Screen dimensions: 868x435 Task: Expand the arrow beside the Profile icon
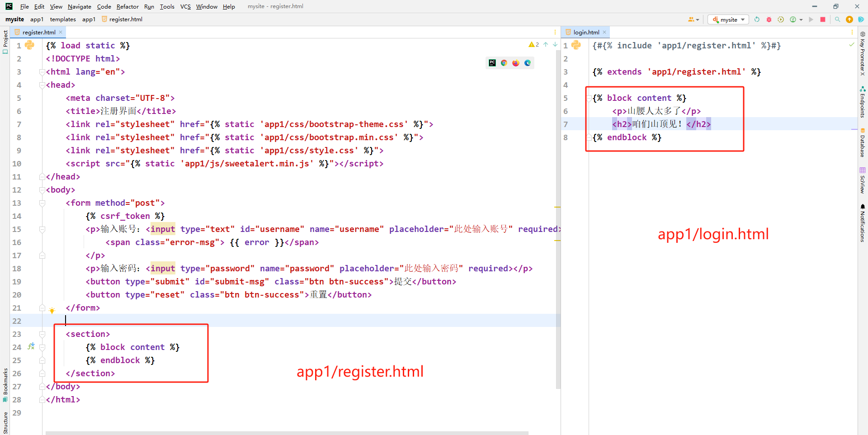tap(801, 20)
